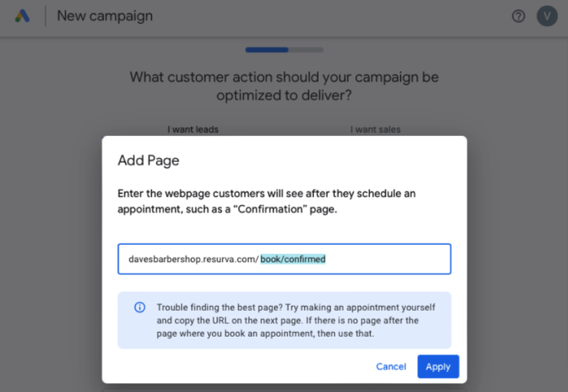Viewport: 568px width, 392px height.
Task: Open the V account avatar
Action: coord(547,16)
